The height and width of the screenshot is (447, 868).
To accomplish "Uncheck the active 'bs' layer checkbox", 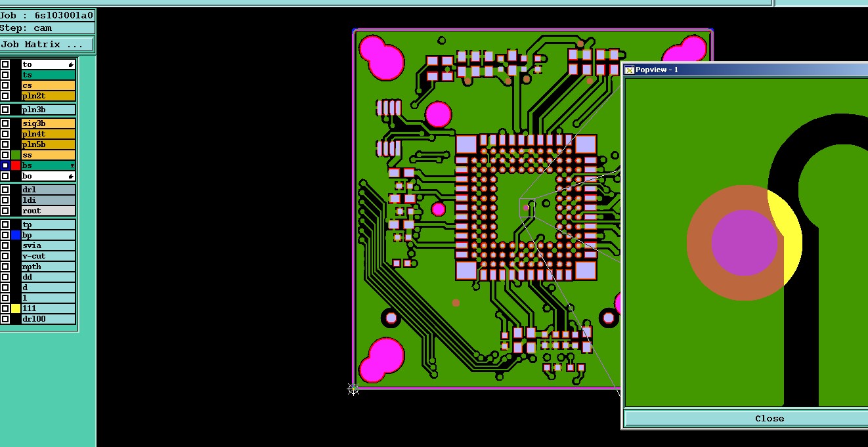I will 5,165.
